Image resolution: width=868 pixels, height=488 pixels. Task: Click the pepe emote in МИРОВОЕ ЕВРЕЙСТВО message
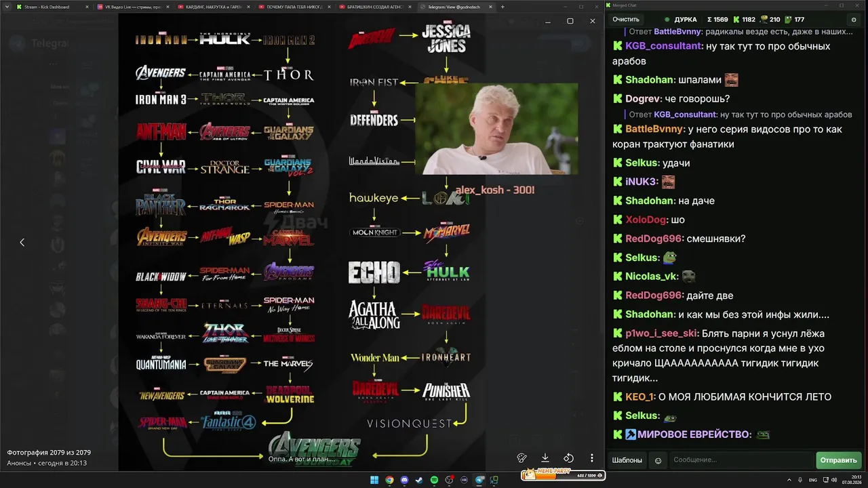763,434
